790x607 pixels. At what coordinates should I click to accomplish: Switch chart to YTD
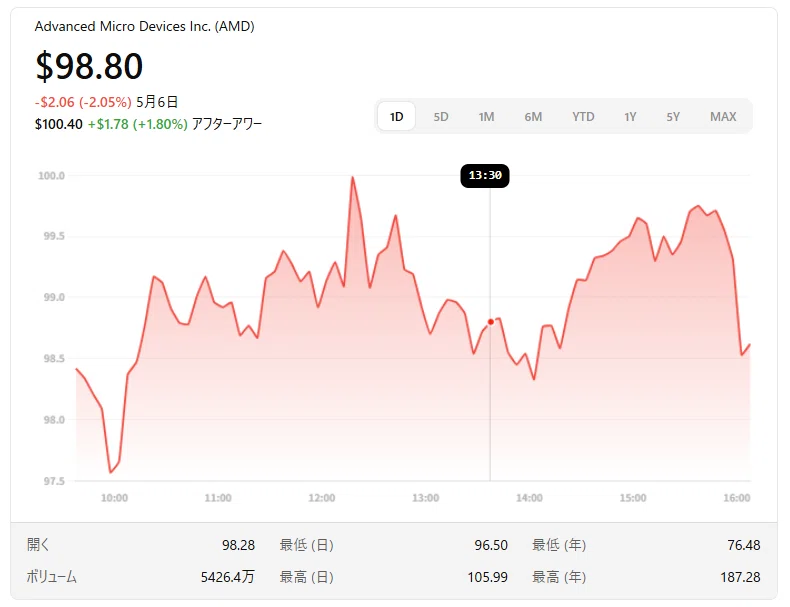pos(583,117)
